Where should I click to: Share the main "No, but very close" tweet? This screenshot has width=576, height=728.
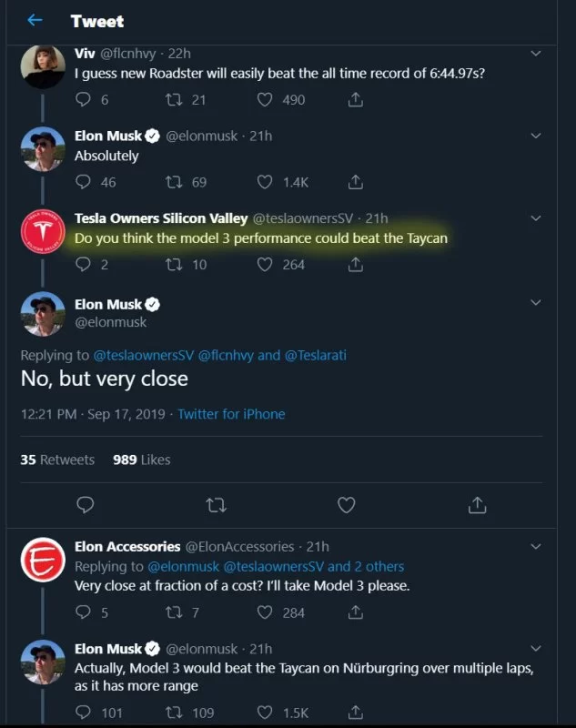(476, 503)
